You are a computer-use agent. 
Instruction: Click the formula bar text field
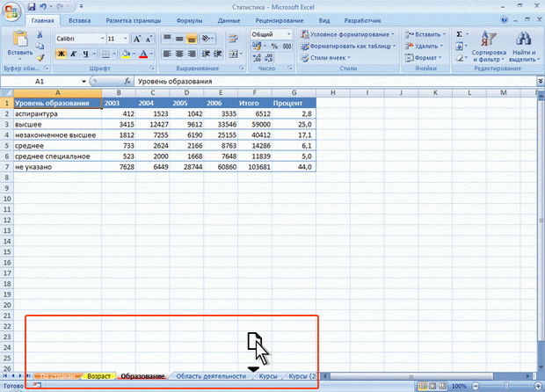click(x=336, y=82)
